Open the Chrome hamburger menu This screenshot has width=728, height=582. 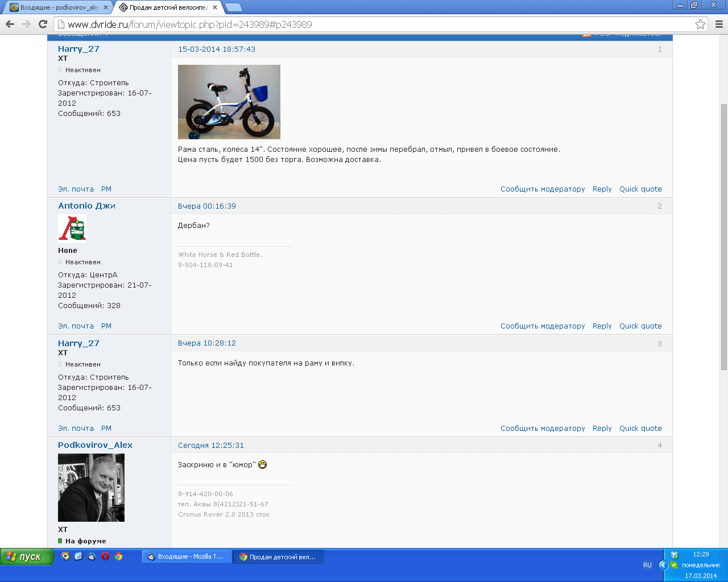coord(718,24)
